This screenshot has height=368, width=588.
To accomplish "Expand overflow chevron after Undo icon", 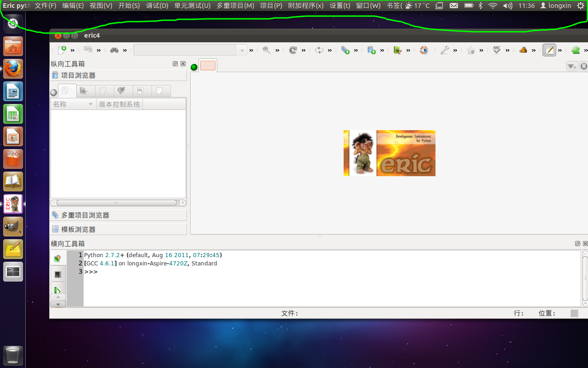I will [99, 50].
